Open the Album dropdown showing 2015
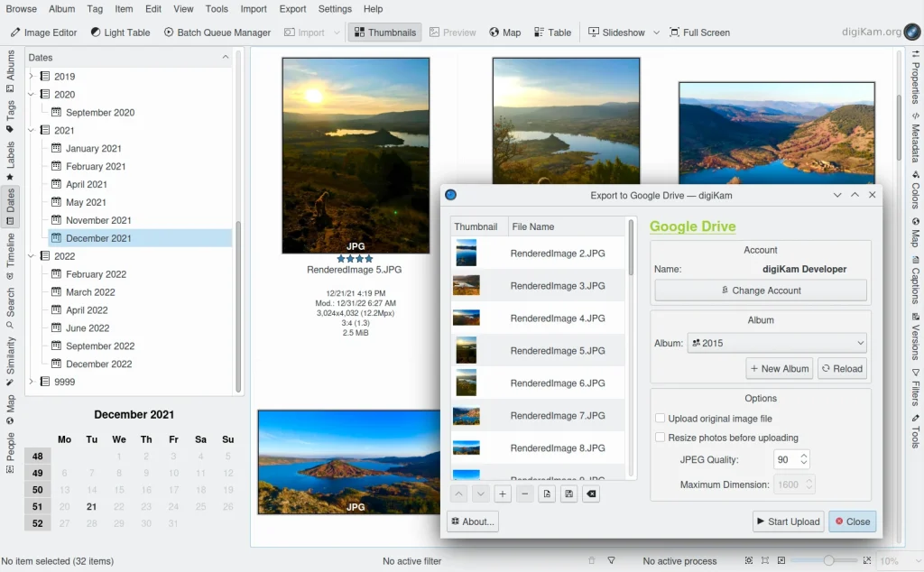The width and height of the screenshot is (924, 572). [x=775, y=343]
